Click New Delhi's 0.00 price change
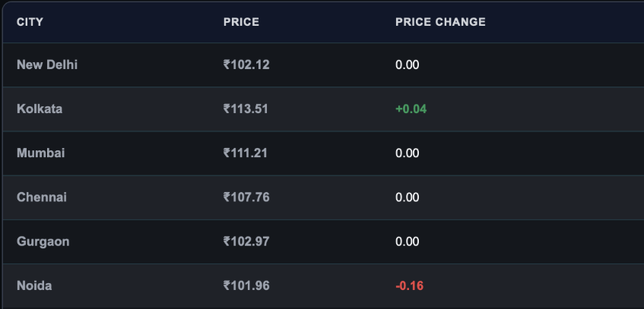The height and width of the screenshot is (309, 644). 408,65
